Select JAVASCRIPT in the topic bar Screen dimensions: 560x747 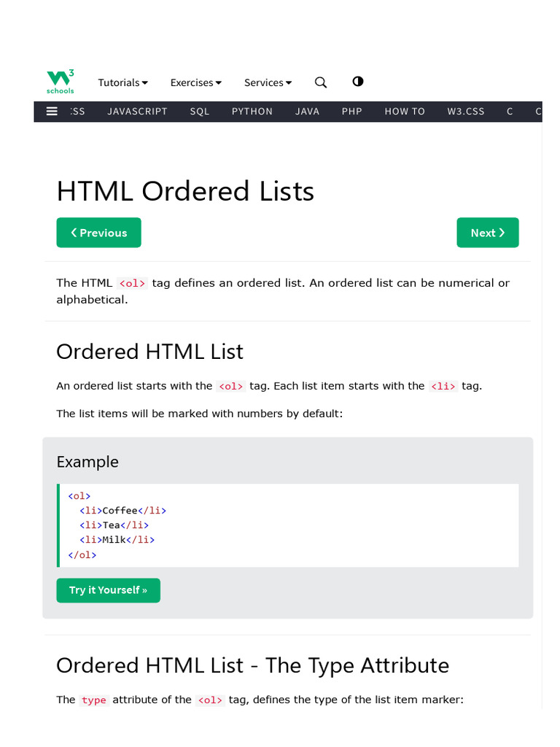tap(137, 112)
